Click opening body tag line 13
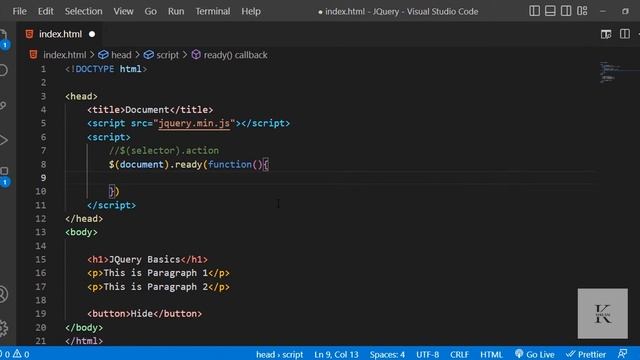Viewport: 640px width, 360px height. point(81,232)
